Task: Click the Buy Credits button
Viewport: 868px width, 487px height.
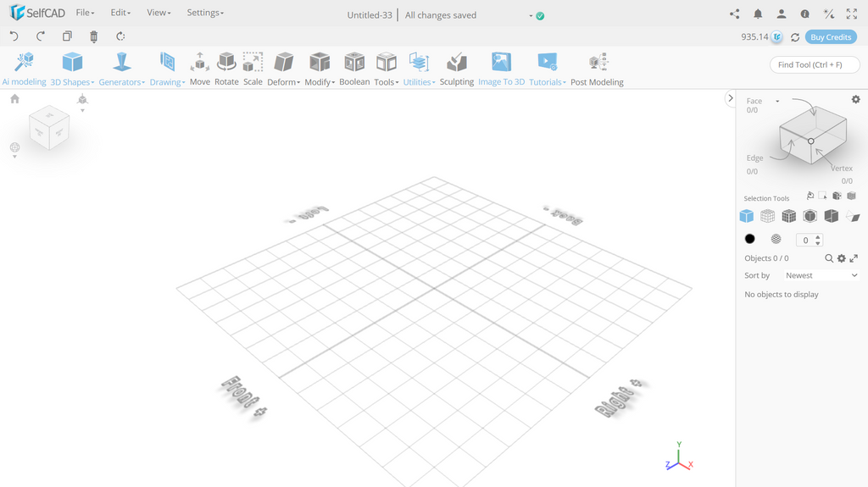Action: [x=831, y=37]
